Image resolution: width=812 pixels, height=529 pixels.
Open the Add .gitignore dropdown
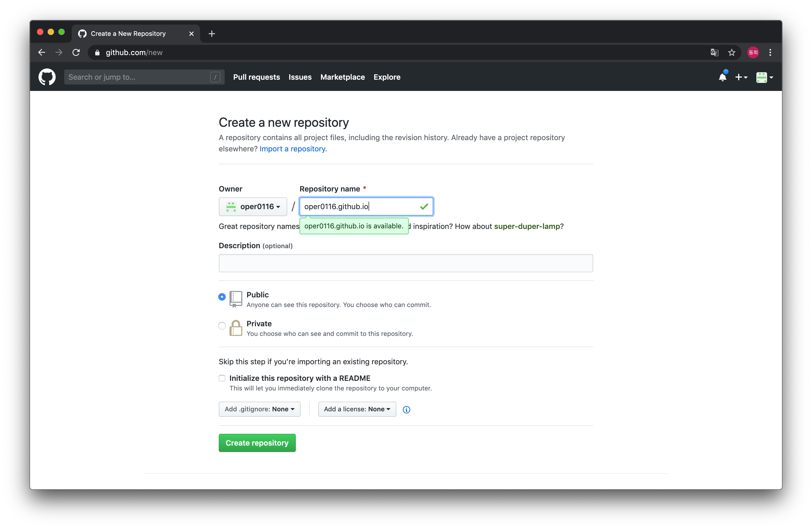pos(260,409)
